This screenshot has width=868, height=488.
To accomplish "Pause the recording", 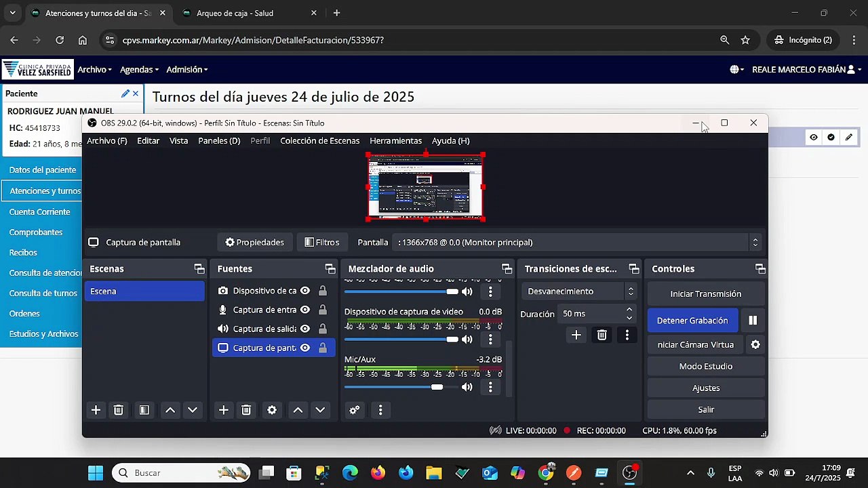I will pyautogui.click(x=753, y=321).
